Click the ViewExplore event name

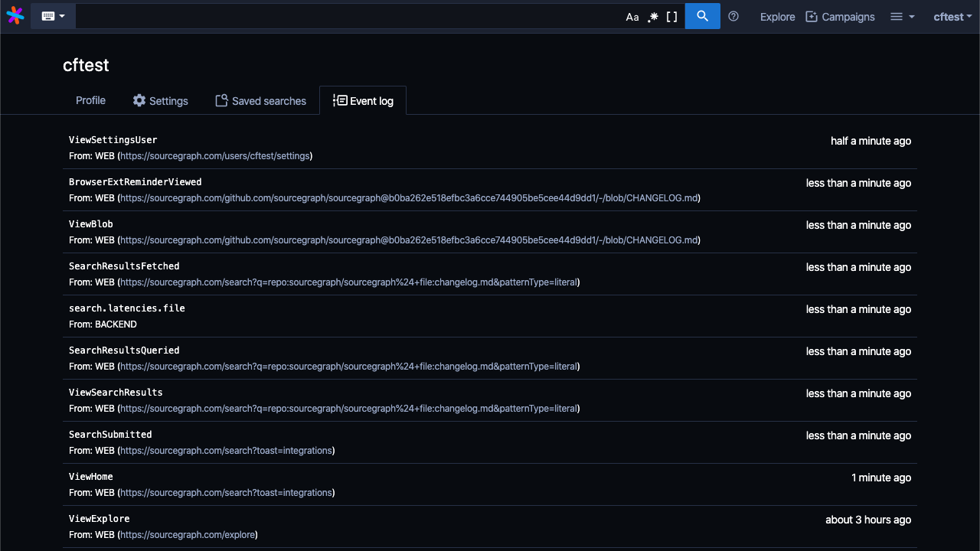100,519
